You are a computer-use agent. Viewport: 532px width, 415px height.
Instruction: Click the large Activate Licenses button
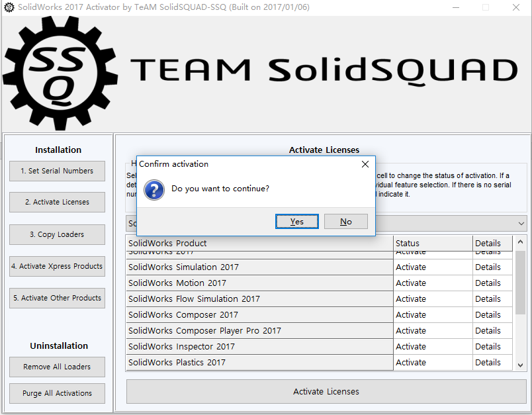click(326, 392)
